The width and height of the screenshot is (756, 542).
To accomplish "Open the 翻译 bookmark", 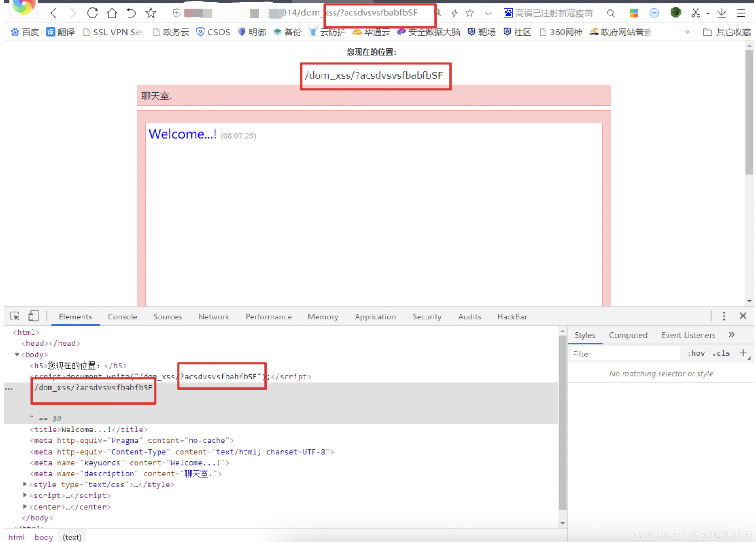I will 61,32.
